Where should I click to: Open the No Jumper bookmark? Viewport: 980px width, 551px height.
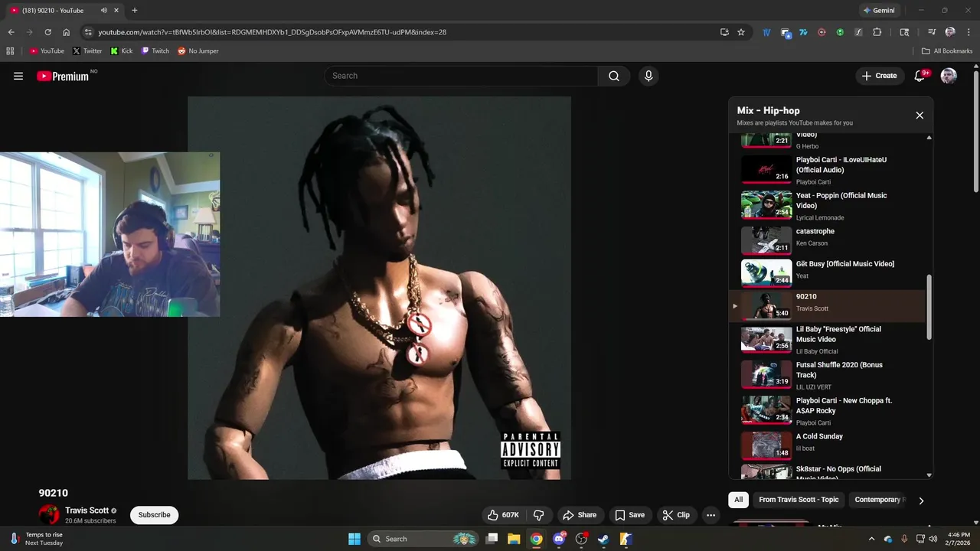[x=198, y=51]
